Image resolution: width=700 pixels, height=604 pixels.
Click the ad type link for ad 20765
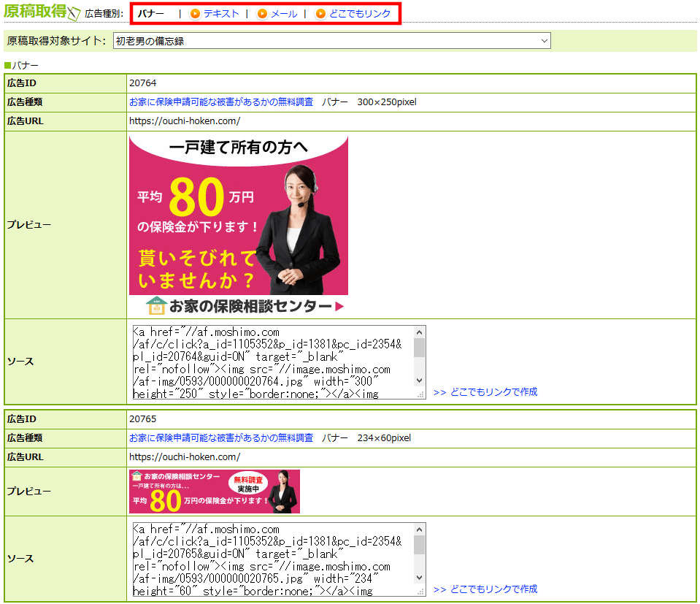tap(221, 437)
